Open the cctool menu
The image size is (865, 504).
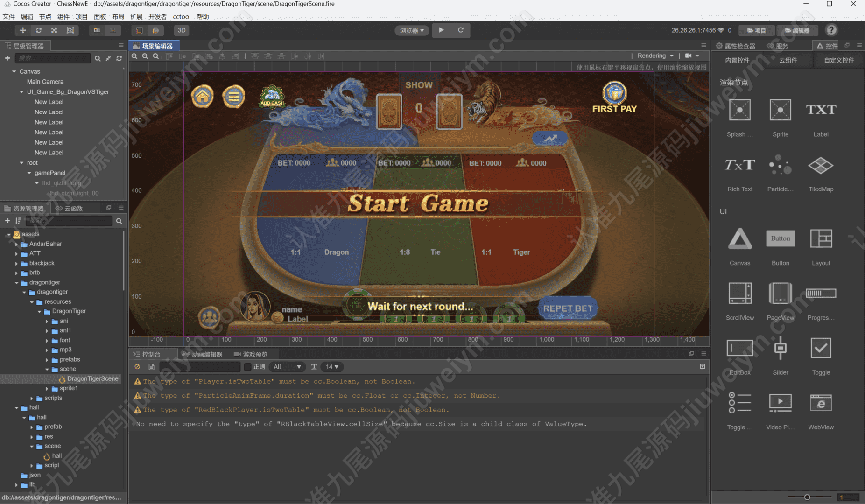[182, 17]
